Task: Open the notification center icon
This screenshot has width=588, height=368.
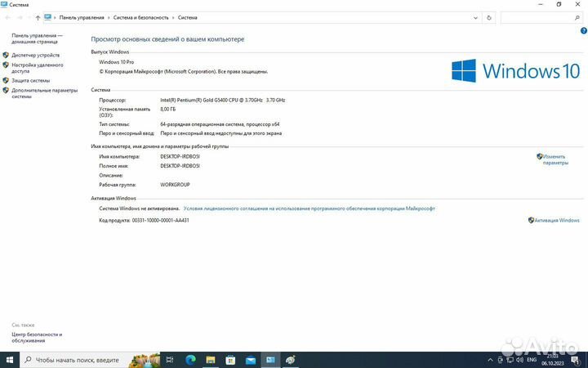Action: tap(575, 360)
